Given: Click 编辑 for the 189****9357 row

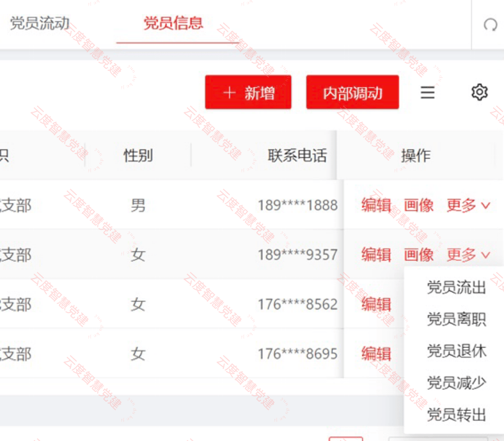Looking at the screenshot, I should [376, 255].
